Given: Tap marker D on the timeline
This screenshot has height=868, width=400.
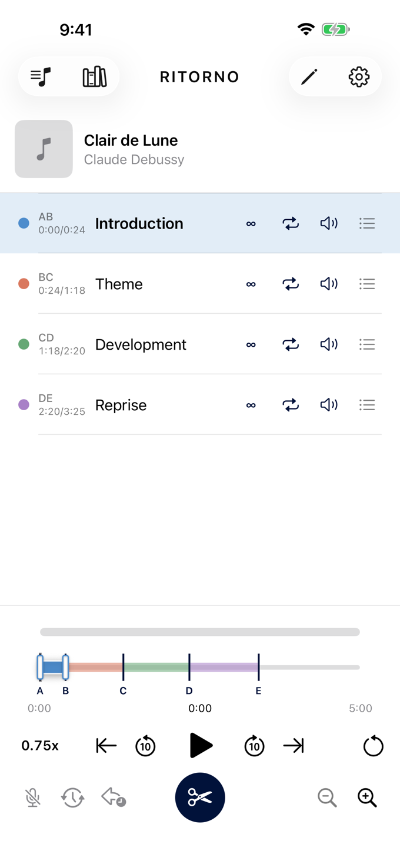Looking at the screenshot, I should point(189,667).
